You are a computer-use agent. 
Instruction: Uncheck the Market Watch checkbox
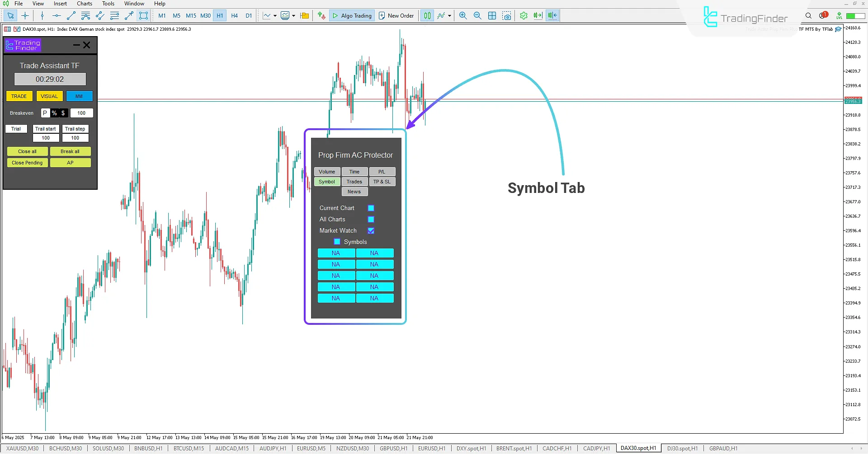coord(371,230)
